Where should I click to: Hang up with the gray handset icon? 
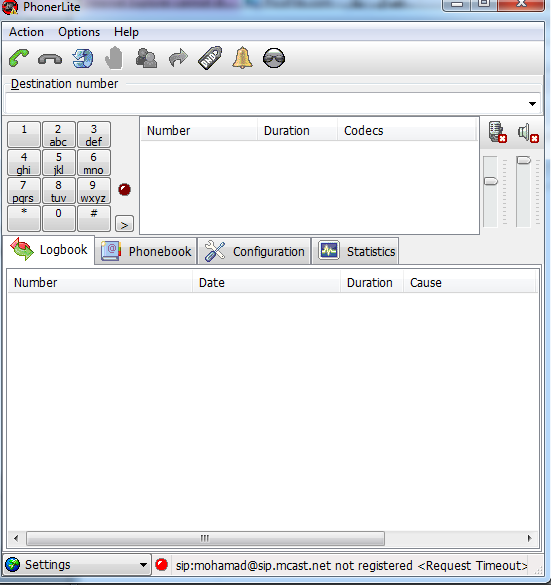pyautogui.click(x=50, y=59)
